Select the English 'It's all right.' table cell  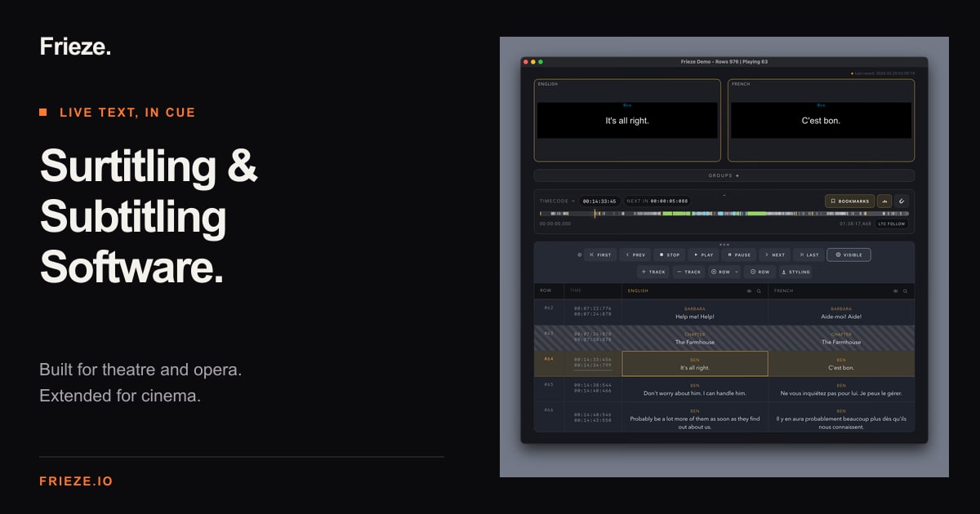click(695, 364)
